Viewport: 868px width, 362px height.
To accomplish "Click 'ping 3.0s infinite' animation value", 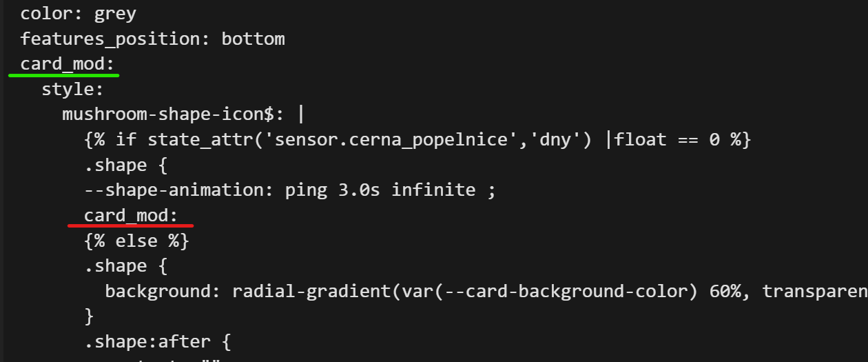I will click(x=380, y=190).
